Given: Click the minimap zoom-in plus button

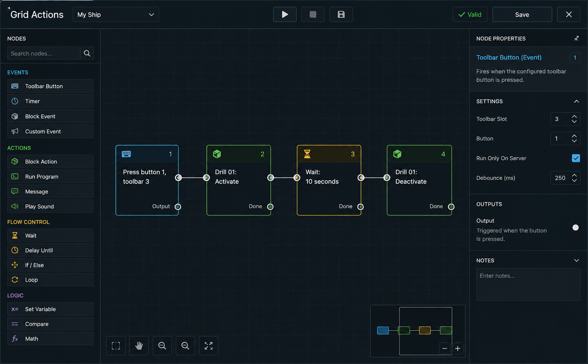Looking at the screenshot, I should pos(458,348).
